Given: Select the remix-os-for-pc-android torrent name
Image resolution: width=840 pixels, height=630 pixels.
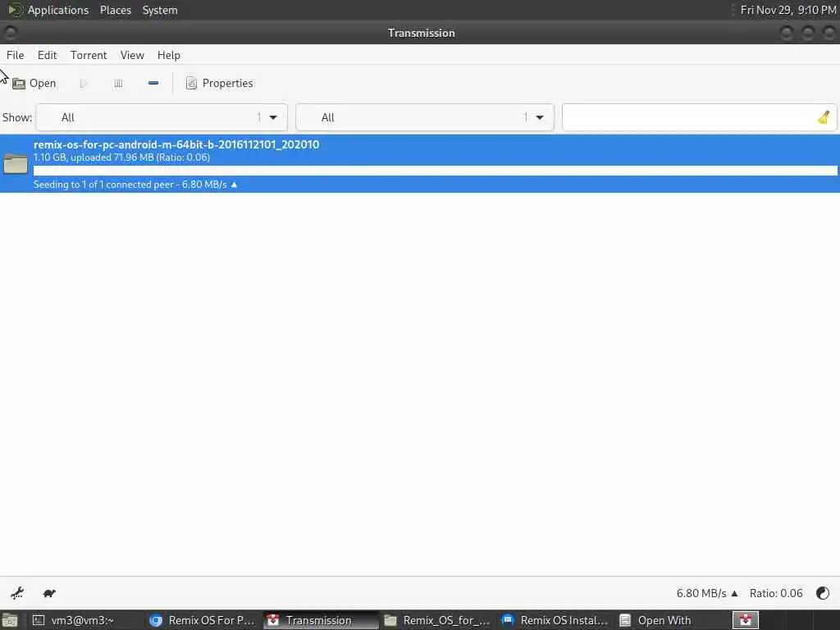Looking at the screenshot, I should [176, 144].
